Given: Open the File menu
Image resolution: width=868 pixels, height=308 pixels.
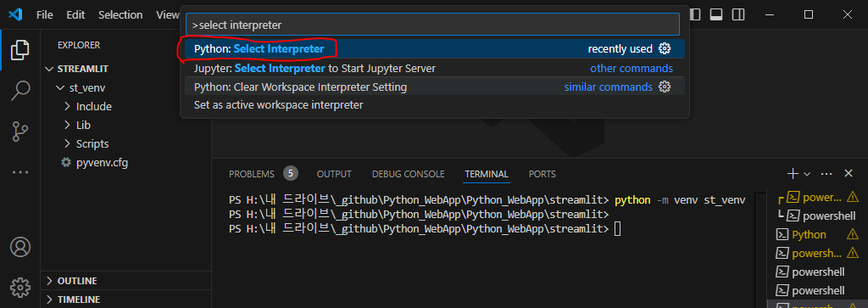Looking at the screenshot, I should tap(45, 15).
